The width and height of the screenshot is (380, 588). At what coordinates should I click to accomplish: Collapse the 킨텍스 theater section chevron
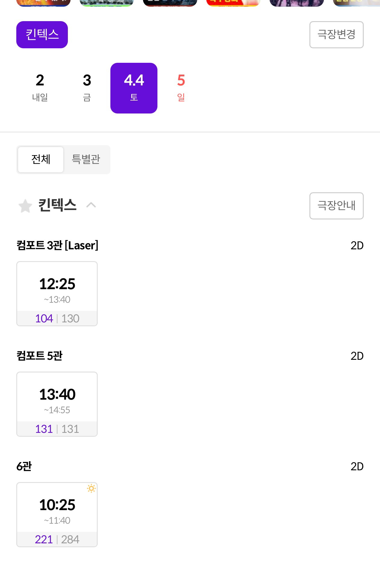click(x=91, y=205)
